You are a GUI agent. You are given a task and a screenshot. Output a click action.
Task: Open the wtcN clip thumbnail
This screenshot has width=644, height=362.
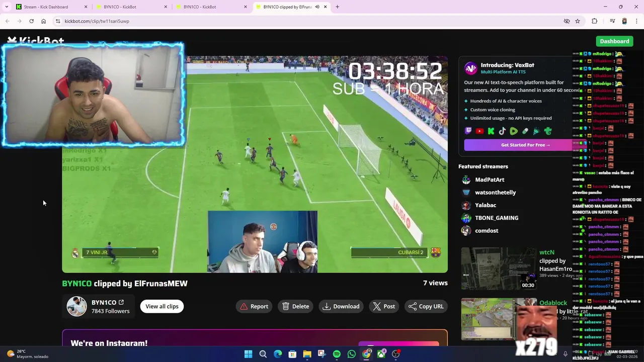point(499,268)
